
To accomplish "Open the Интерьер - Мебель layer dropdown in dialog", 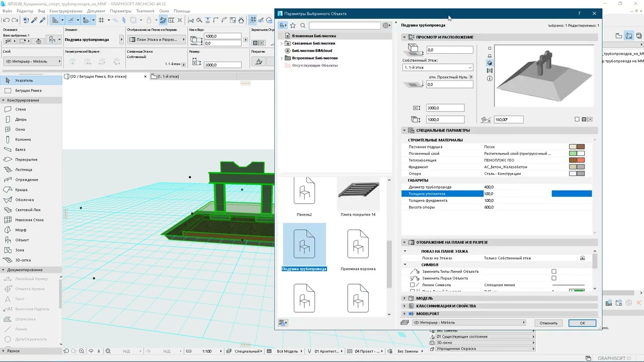I will coord(469,323).
